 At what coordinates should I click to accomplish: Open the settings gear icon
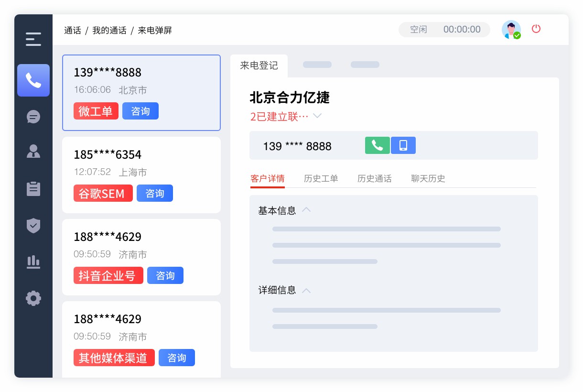33,298
